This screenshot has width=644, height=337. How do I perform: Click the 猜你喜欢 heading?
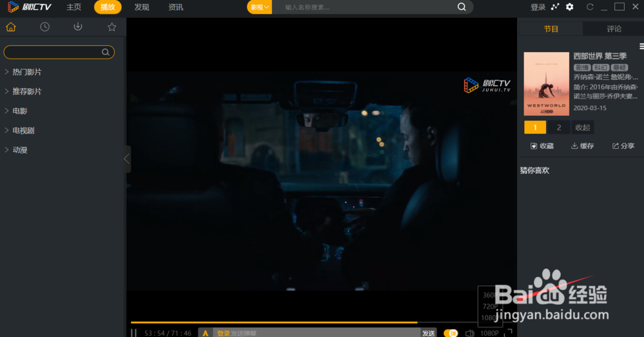535,171
